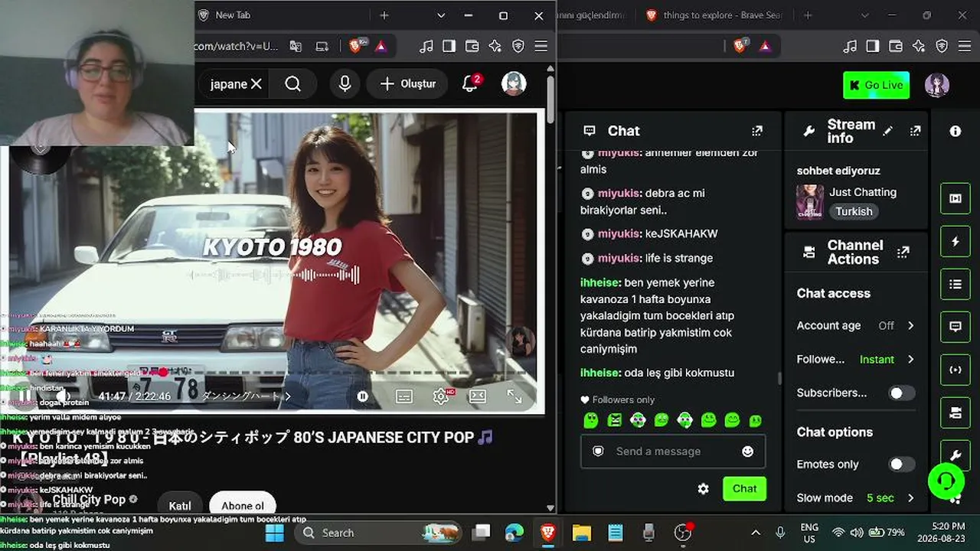Open a new tab in the Kick window
This screenshot has width=980, height=551.
point(808,15)
